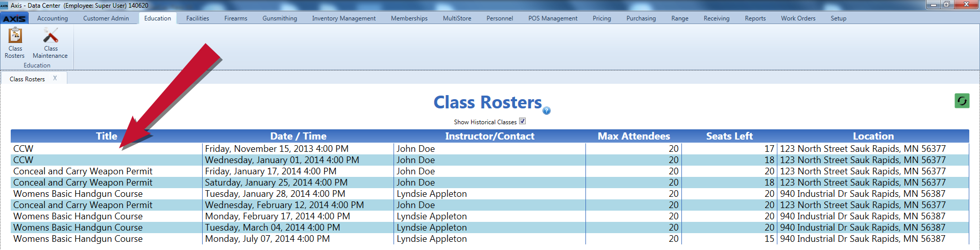The height and width of the screenshot is (250, 980).
Task: Select Womens Basic Handgun Course July 07 row
Action: [490, 239]
